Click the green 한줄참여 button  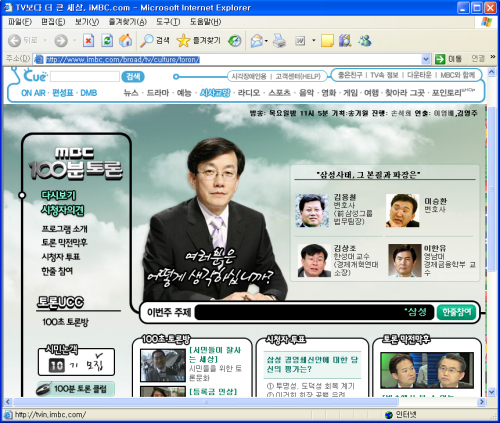pos(456,312)
